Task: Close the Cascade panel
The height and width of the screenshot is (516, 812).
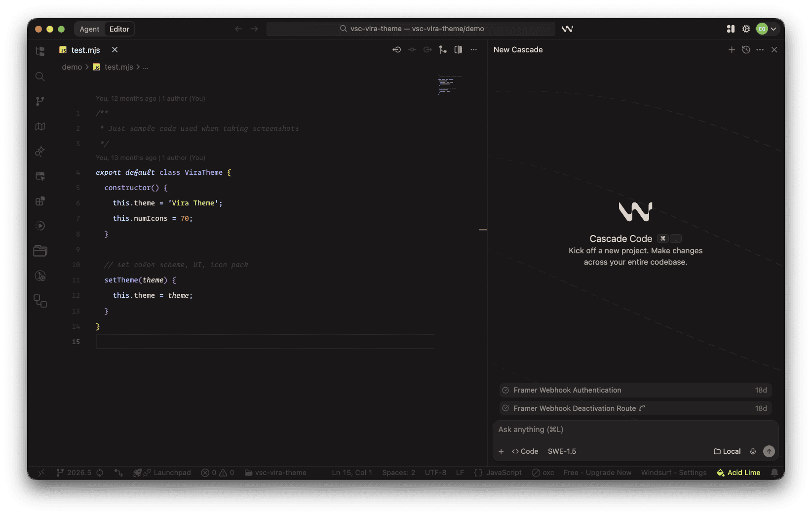Action: pos(774,50)
